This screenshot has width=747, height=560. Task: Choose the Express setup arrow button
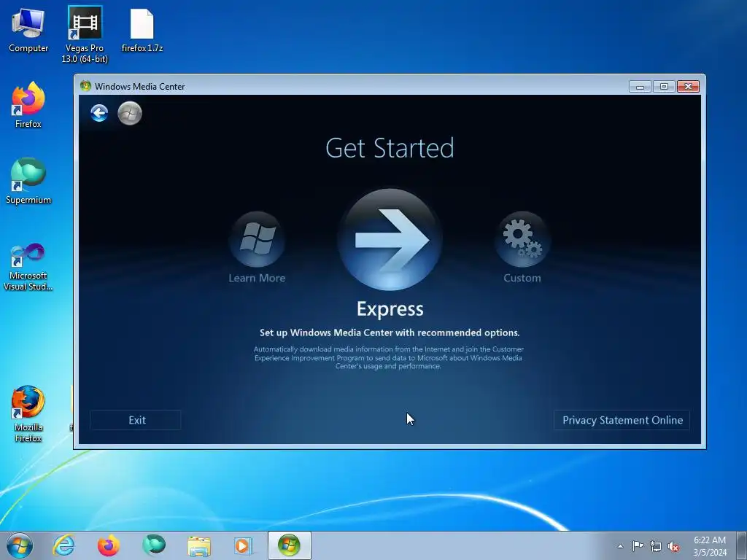tap(390, 239)
